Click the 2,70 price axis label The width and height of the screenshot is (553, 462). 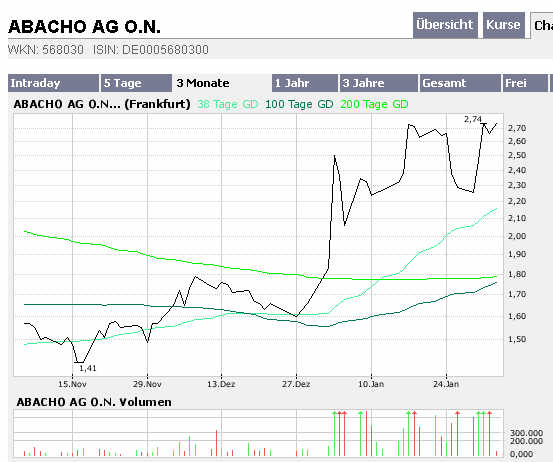click(517, 128)
